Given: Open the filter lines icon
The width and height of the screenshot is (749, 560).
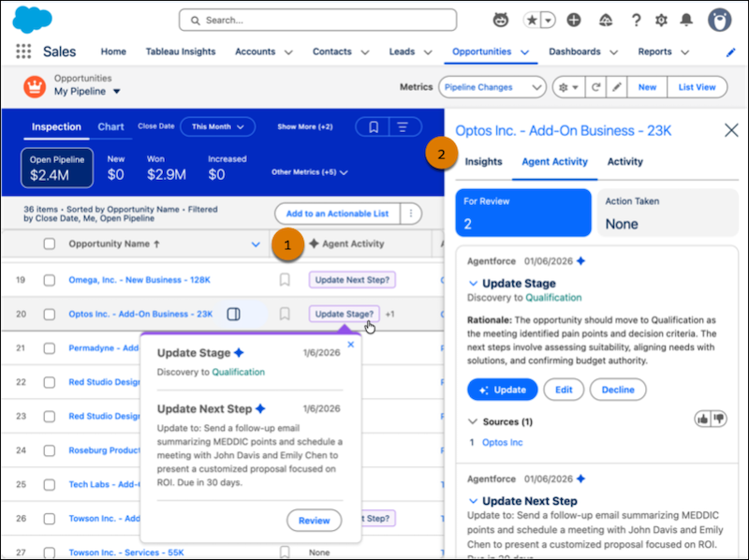Looking at the screenshot, I should pos(403,127).
